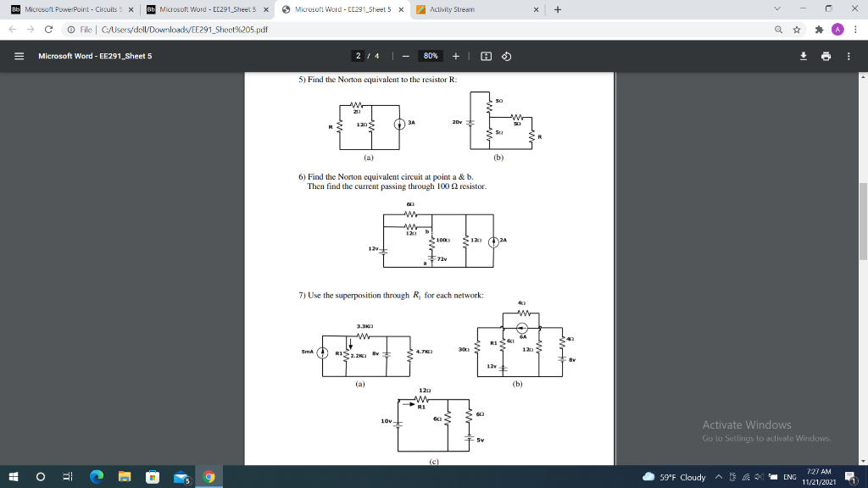Download the EE291_Sheet 5 PDF
868x488 pixels.
pos(804,56)
